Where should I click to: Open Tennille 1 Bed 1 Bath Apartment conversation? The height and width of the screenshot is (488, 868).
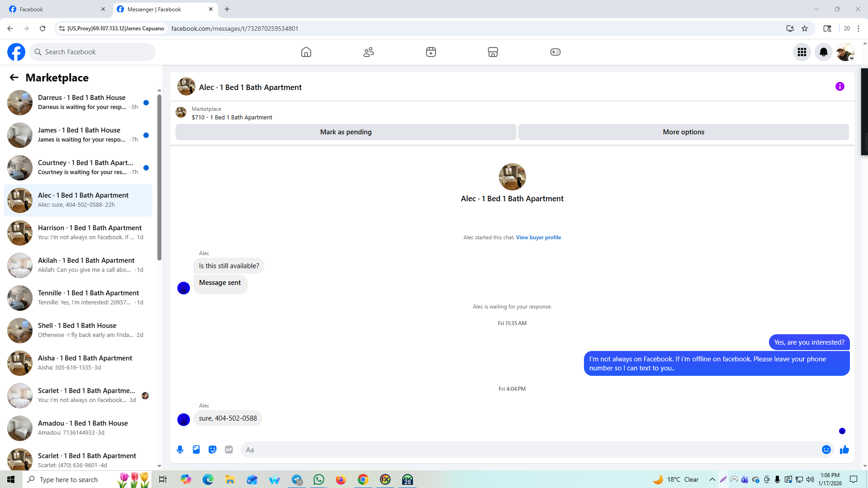point(78,298)
